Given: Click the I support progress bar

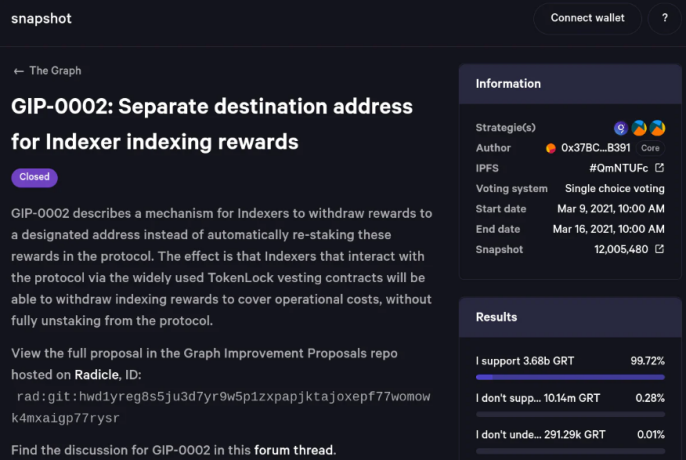Looking at the screenshot, I should click(x=570, y=377).
